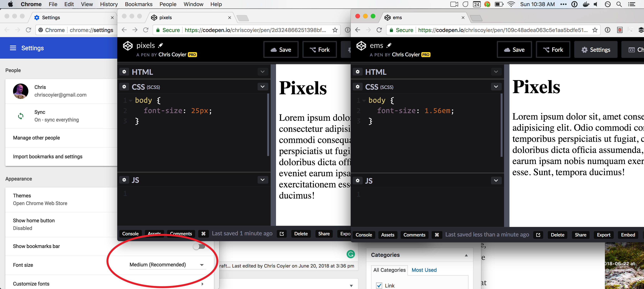Open pixels pen in new window icon
644x289 pixels.
[282, 234]
